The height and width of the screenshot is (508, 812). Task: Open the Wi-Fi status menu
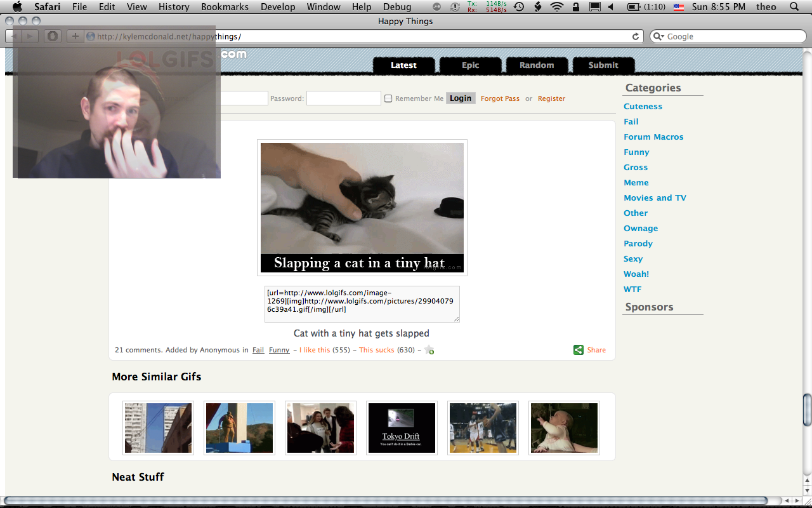point(556,7)
